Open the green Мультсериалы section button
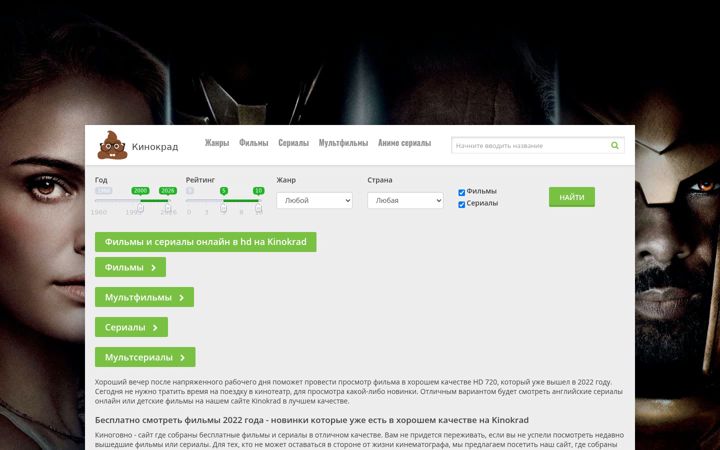Screen dimensions: 720x450 pyautogui.click(x=145, y=357)
